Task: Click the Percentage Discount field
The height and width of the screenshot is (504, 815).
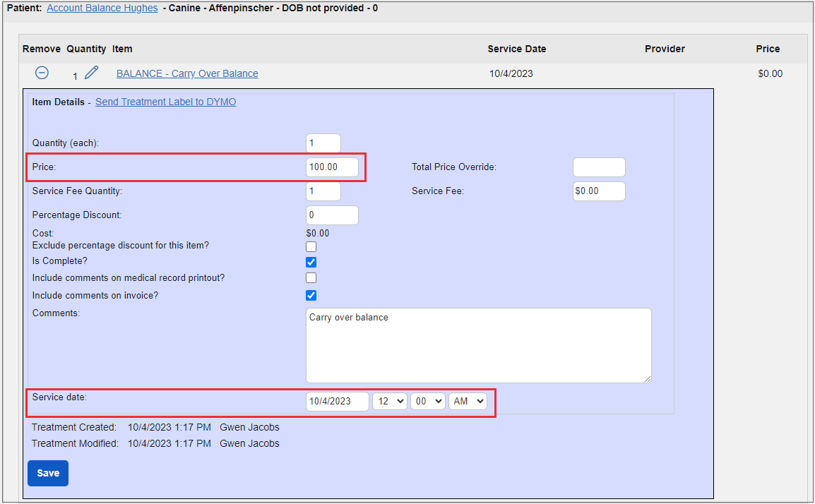Action: (332, 215)
